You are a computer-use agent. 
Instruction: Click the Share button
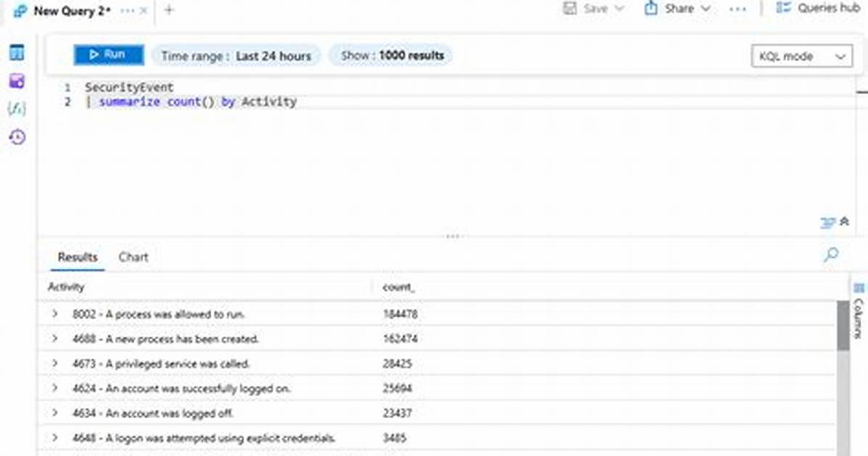tap(670, 8)
